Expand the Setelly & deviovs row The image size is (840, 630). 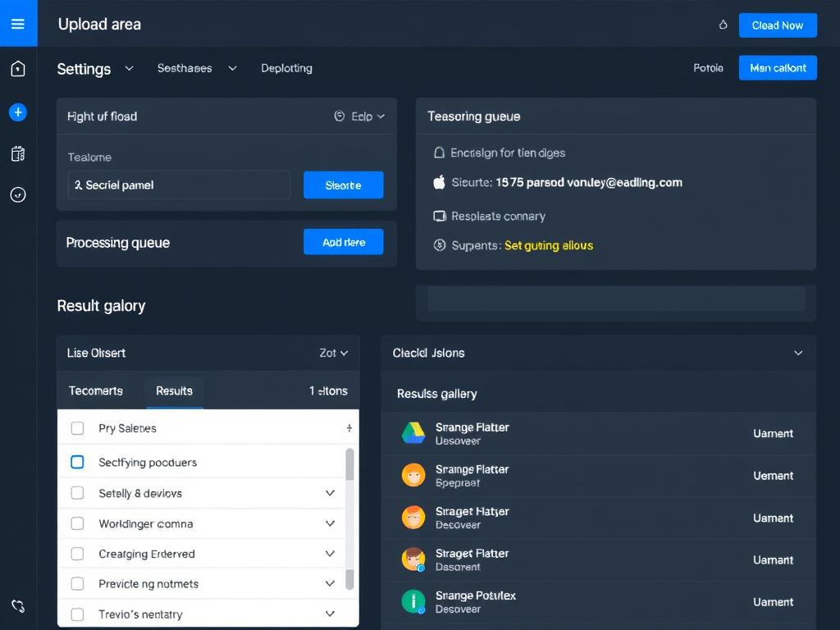[330, 493]
